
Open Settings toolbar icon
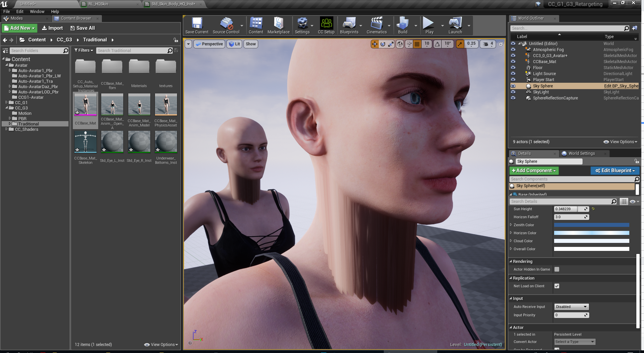(x=302, y=25)
